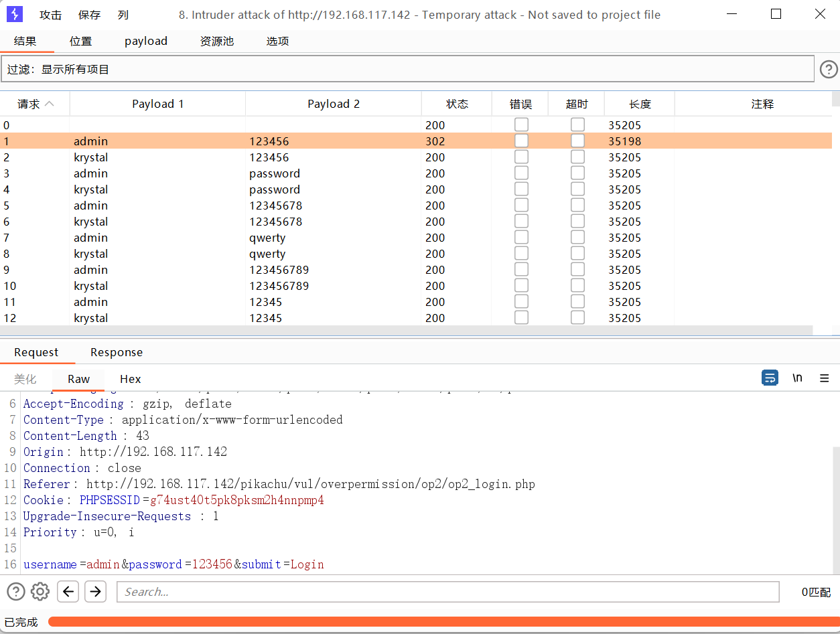Sort by 请求 column header
This screenshot has width=840, height=634.
[35, 104]
